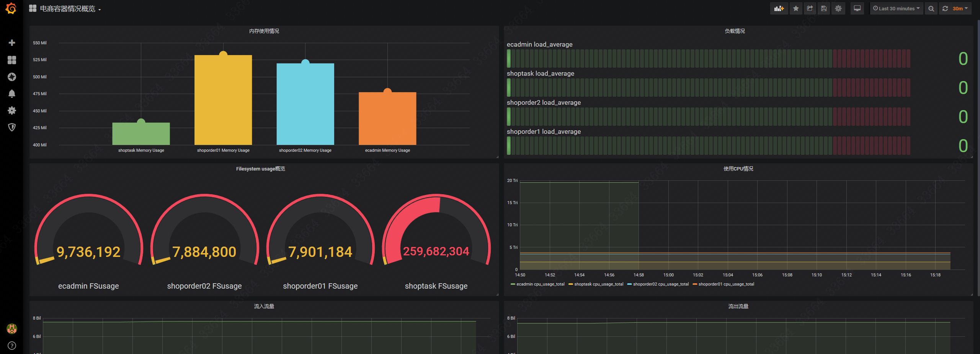Click the orange ecadmin Memory Usage bar
The image size is (980, 354).
tap(387, 119)
